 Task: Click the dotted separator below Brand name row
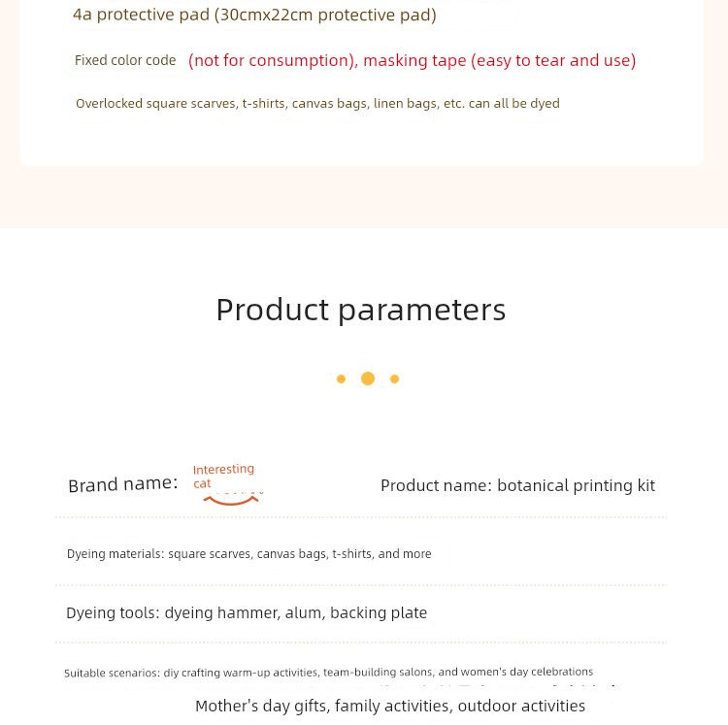pyautogui.click(x=361, y=517)
